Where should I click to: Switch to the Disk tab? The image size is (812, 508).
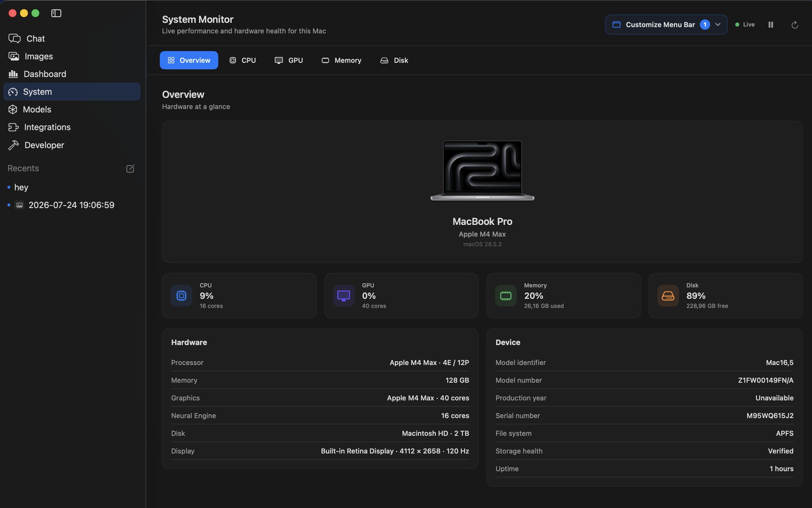point(394,60)
